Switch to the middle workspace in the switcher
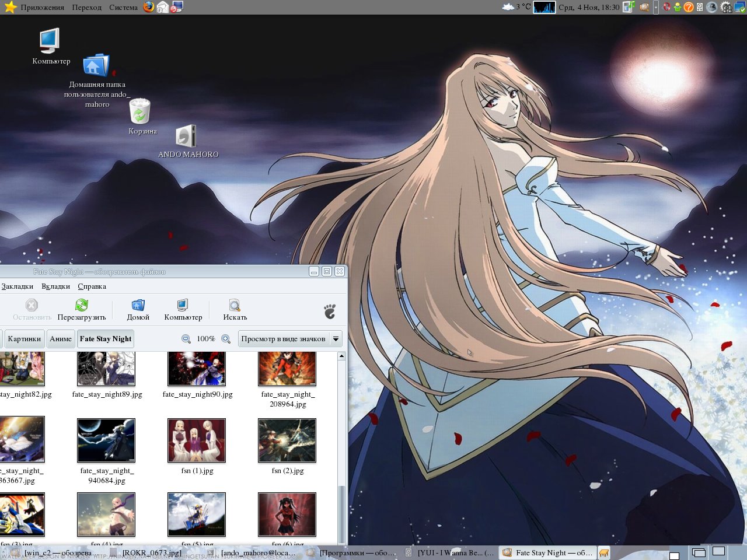This screenshot has height=560, width=747. point(699,552)
